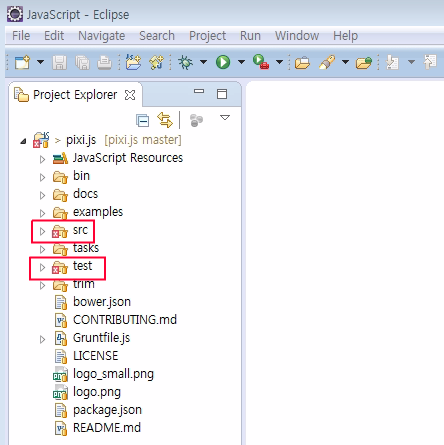The width and height of the screenshot is (444, 445).
Task: Open the Search dropdown arrow
Action: [345, 62]
